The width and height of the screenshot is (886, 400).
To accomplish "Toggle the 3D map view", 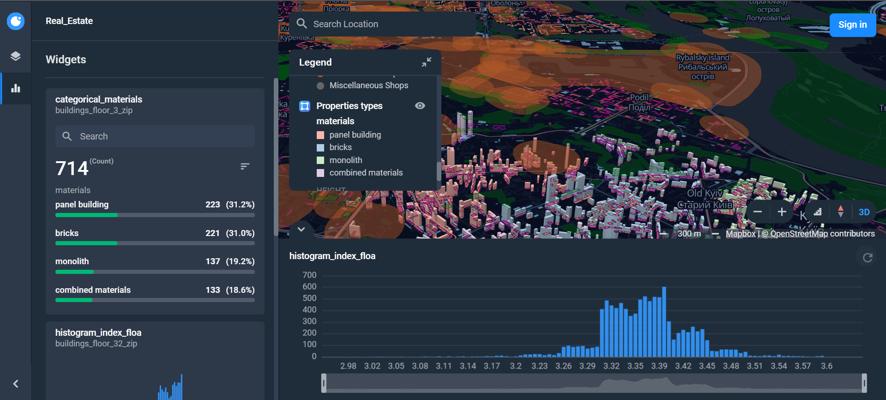I will 864,212.
